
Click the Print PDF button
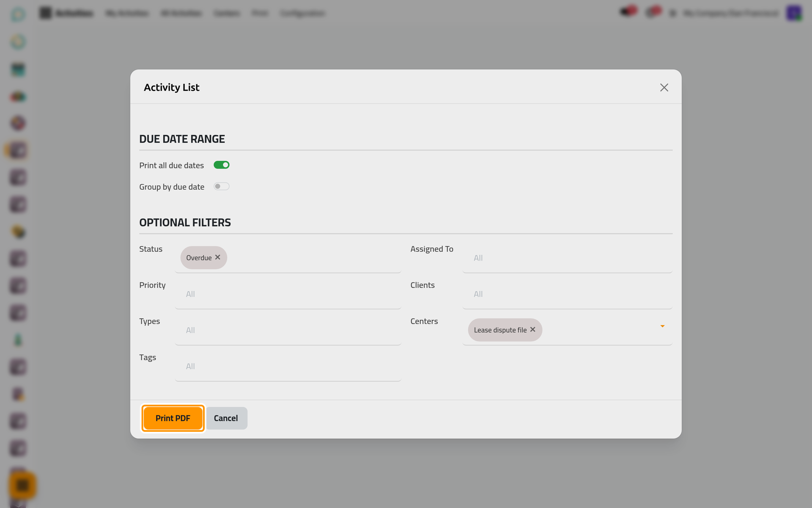(173, 418)
